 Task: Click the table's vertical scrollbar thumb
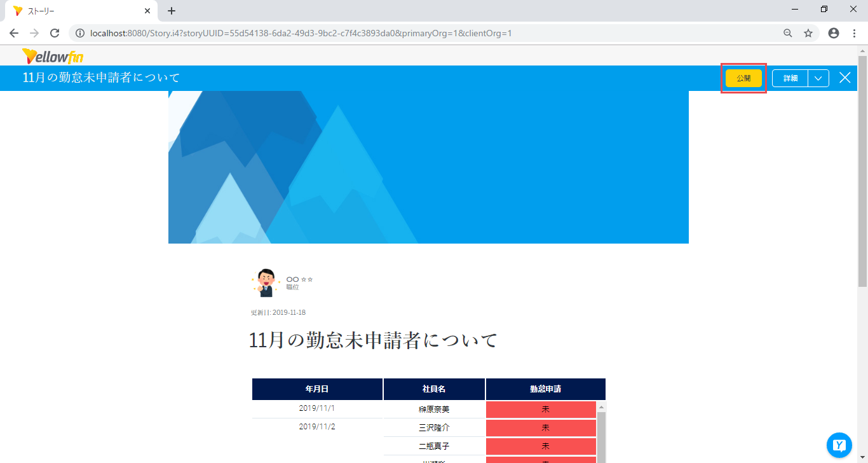coord(601,438)
